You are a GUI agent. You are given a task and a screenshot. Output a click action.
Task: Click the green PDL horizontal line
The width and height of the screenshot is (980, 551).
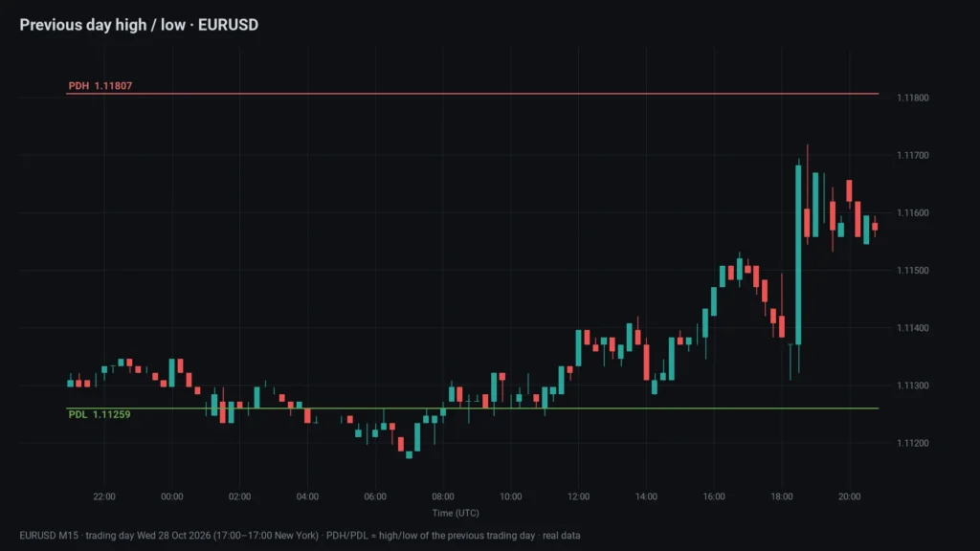(473, 408)
